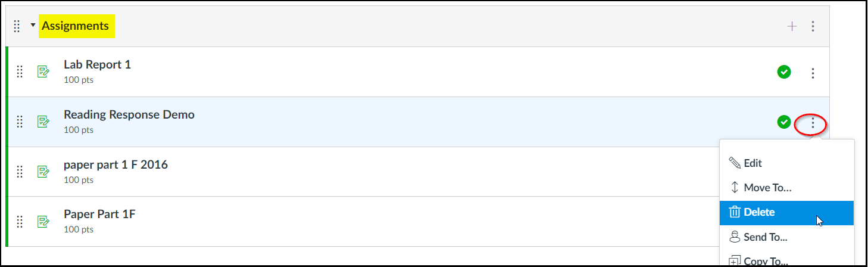Click assignment icon beside paper part 1 F 2016
Image resolution: width=868 pixels, height=267 pixels.
pos(43,172)
